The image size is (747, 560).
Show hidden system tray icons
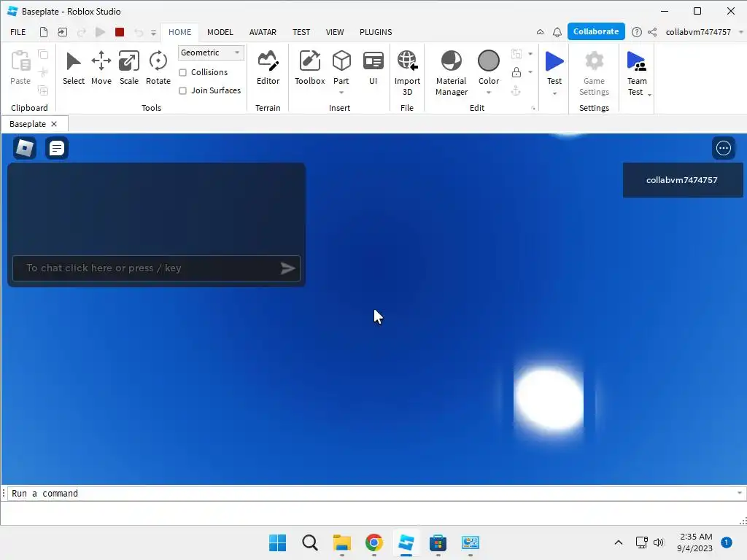pyautogui.click(x=619, y=542)
